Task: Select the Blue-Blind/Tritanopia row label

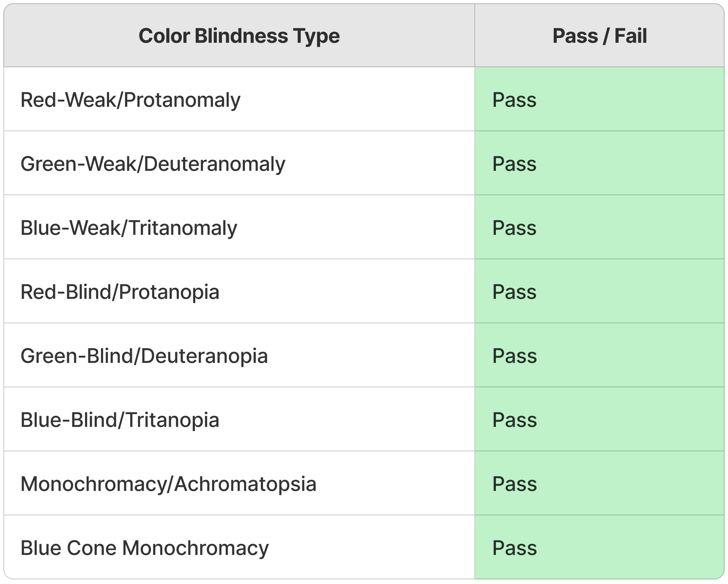Action: coord(120,420)
